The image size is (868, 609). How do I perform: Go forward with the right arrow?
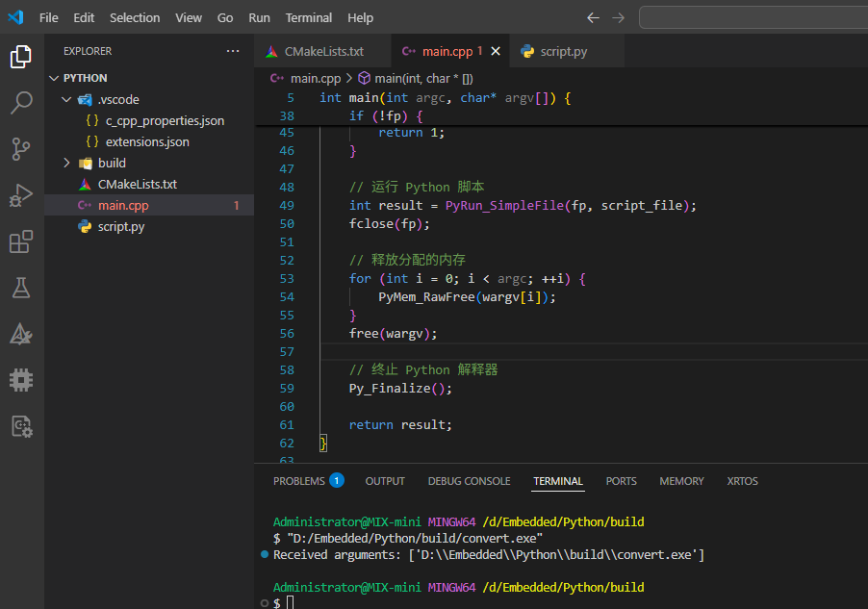click(x=619, y=17)
